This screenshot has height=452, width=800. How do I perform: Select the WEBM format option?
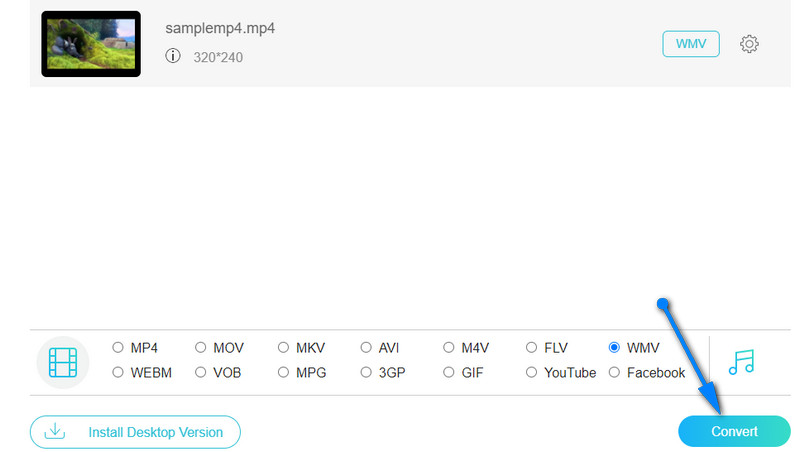pos(118,372)
